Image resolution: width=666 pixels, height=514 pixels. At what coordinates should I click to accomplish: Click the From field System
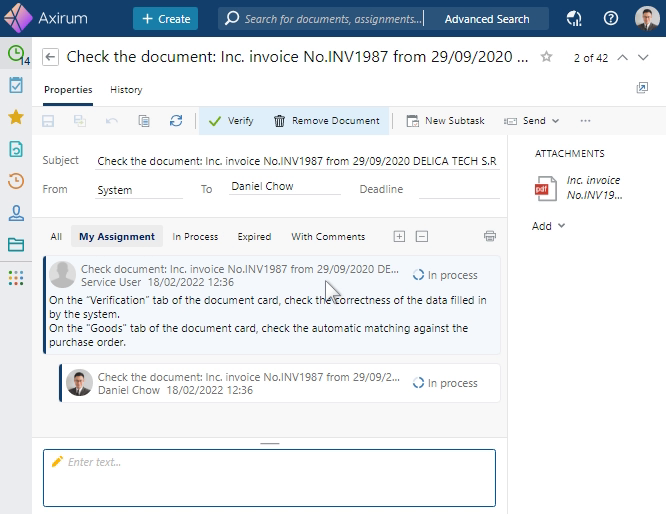(139, 190)
